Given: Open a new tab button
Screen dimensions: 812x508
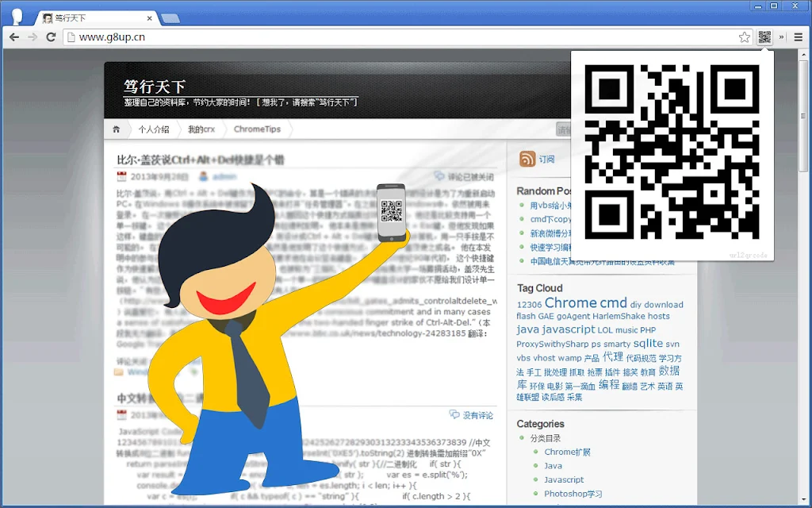Looking at the screenshot, I should click(x=170, y=19).
